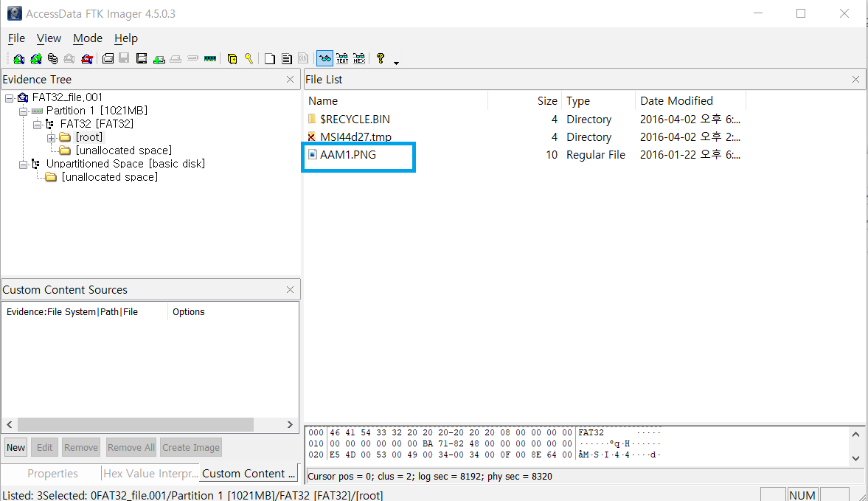868x501 pixels.
Task: Click grayed Create Custom Content Image icon
Action: click(176, 59)
